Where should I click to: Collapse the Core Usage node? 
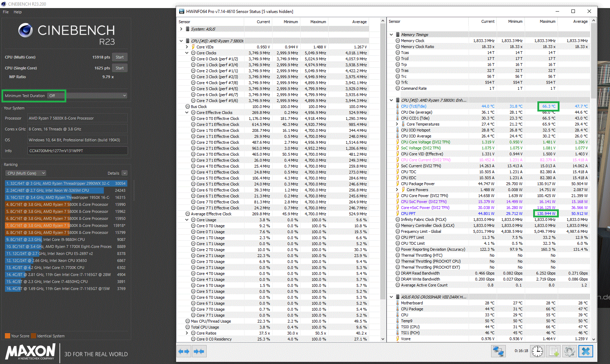coord(187,220)
